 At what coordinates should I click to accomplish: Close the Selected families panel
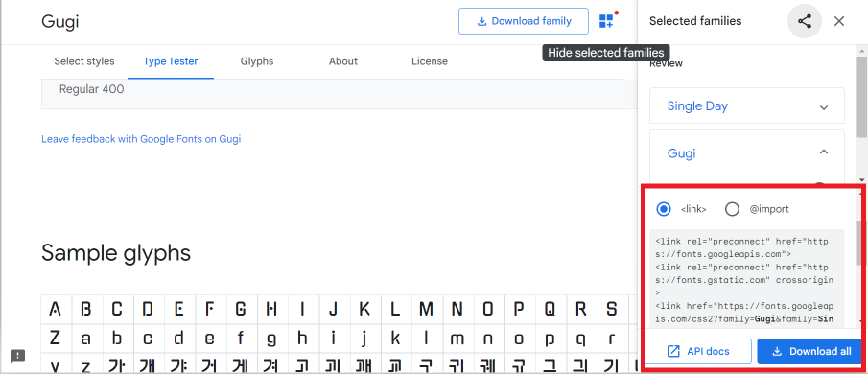pyautogui.click(x=839, y=21)
